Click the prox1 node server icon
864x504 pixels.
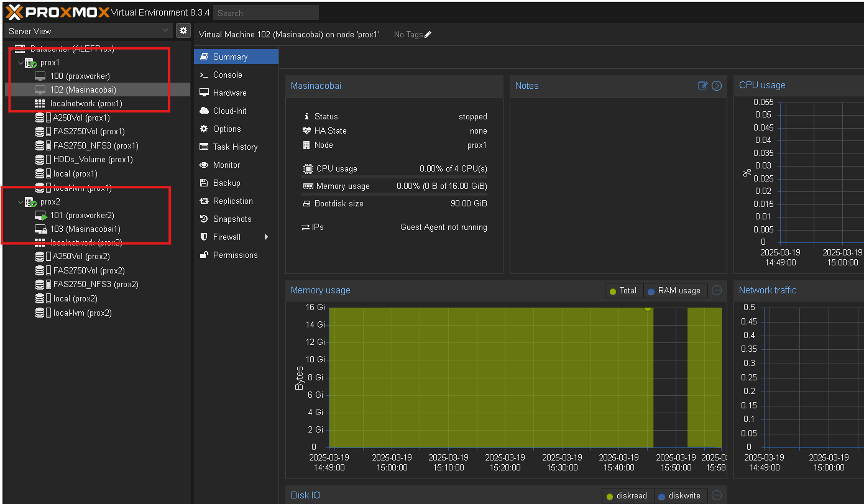(x=30, y=63)
